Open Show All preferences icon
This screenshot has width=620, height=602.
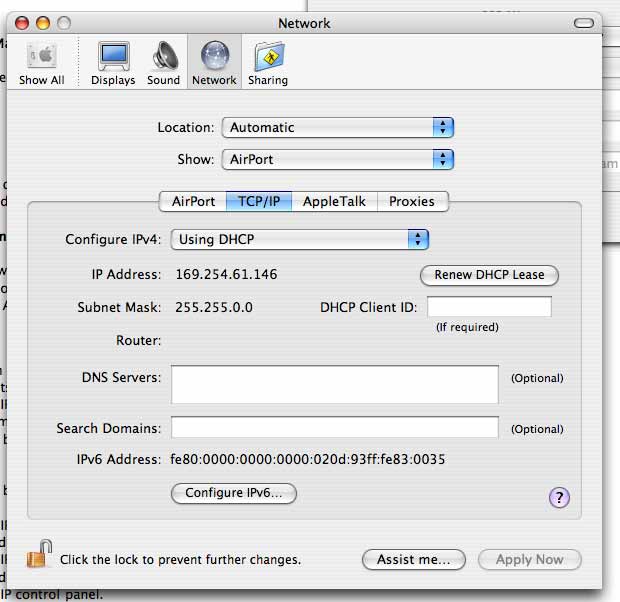tap(42, 64)
